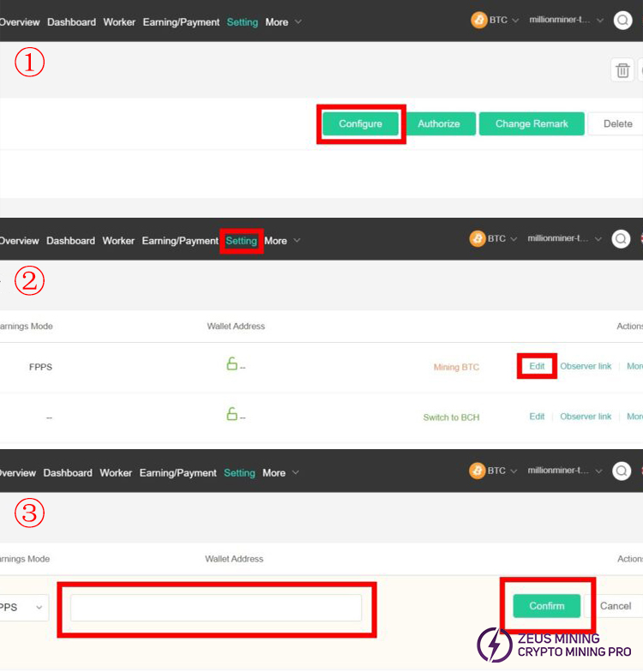Click the Switch to BCH link

451,417
